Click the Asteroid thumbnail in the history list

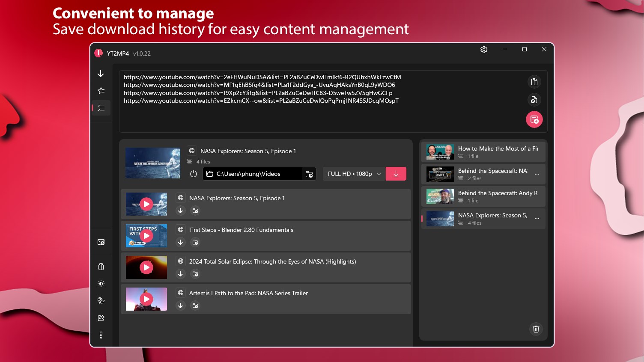[x=440, y=196]
